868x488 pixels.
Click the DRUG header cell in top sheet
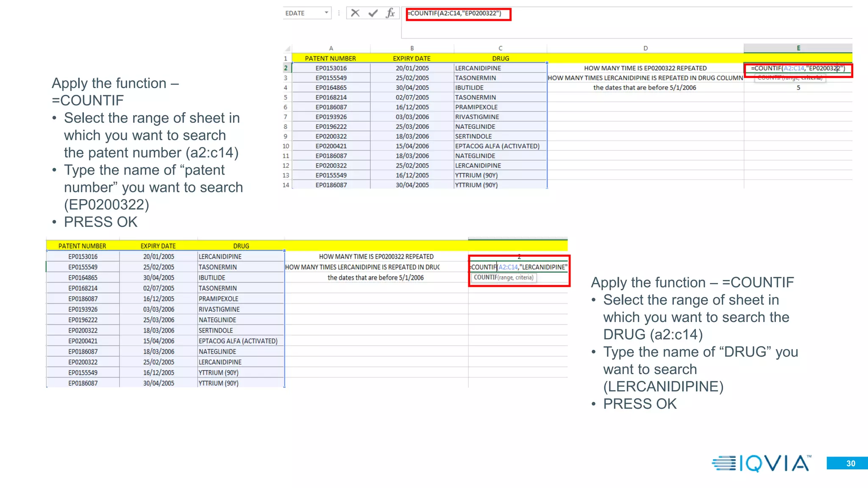(x=501, y=58)
